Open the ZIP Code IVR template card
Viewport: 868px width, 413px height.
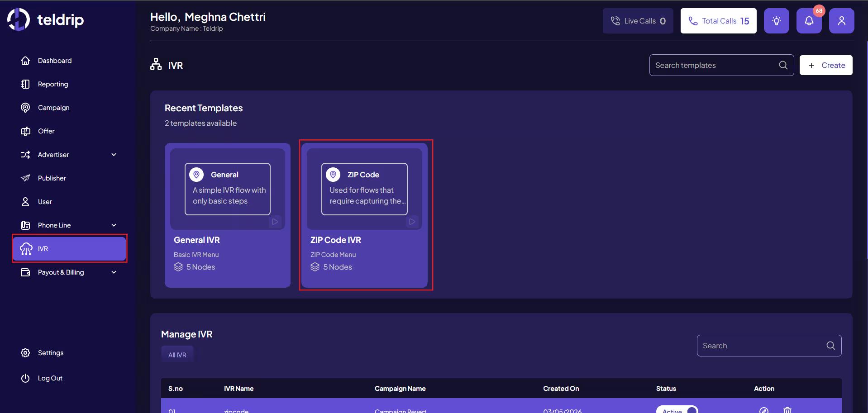coord(364,215)
